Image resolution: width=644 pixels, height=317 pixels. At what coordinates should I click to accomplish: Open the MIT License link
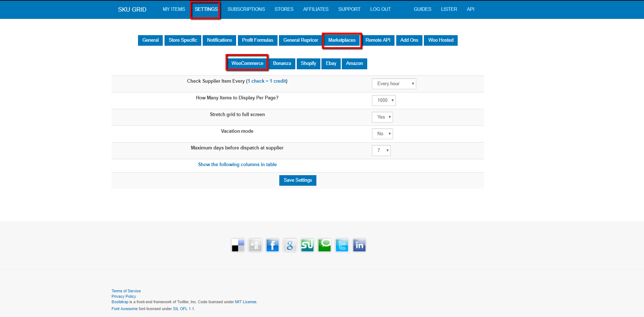[246, 302]
